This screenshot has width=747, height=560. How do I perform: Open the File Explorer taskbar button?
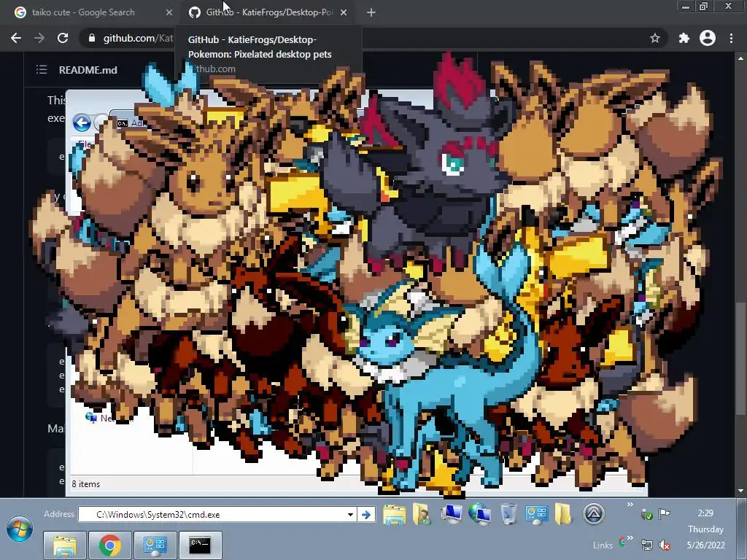coord(65,545)
